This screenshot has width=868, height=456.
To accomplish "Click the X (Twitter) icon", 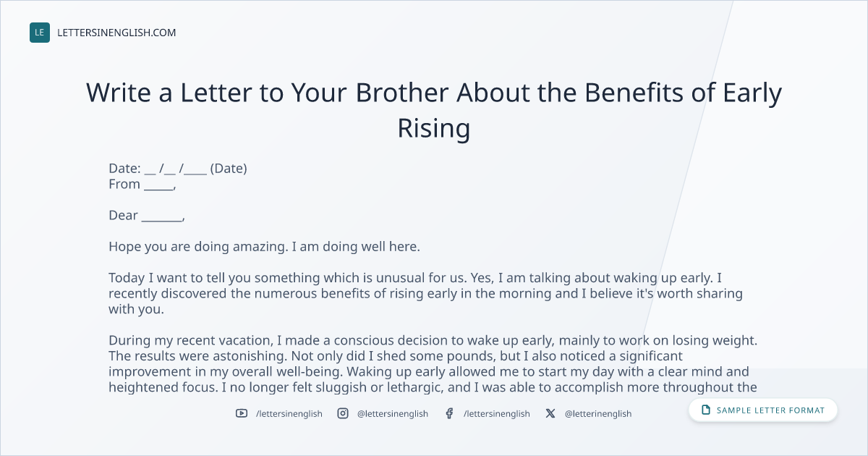I will pyautogui.click(x=550, y=413).
